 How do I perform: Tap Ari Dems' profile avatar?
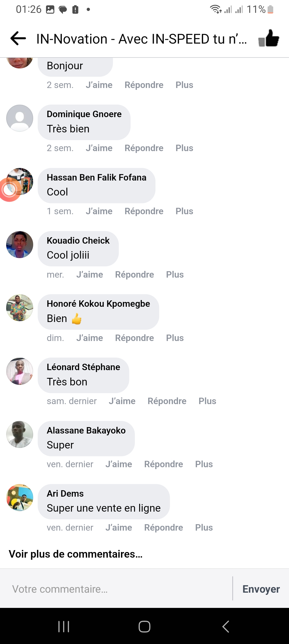click(20, 497)
